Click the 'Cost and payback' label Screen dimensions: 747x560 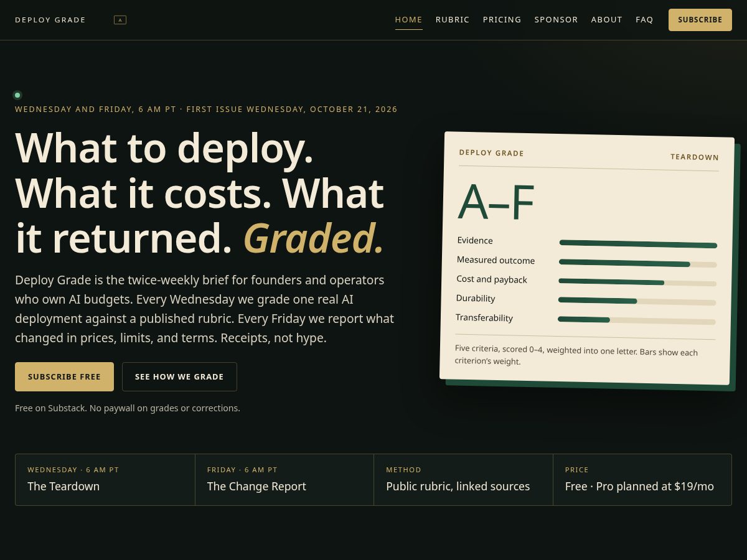[x=492, y=279]
